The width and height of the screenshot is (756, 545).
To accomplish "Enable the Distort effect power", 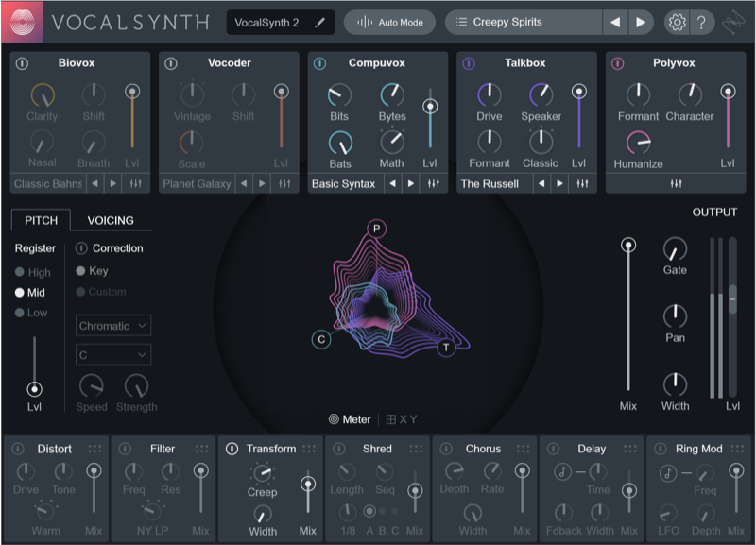I will [x=18, y=449].
